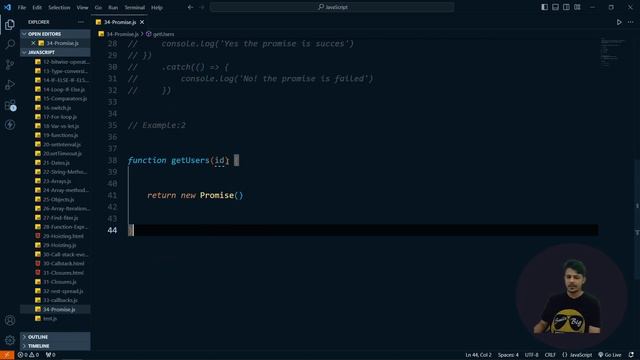The width and height of the screenshot is (640, 360).
Task: Expand the Timeline section
Action: pyautogui.click(x=56, y=346)
